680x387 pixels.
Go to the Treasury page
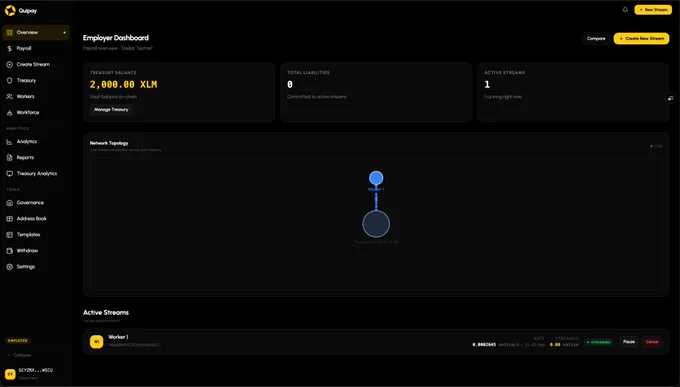click(36, 81)
